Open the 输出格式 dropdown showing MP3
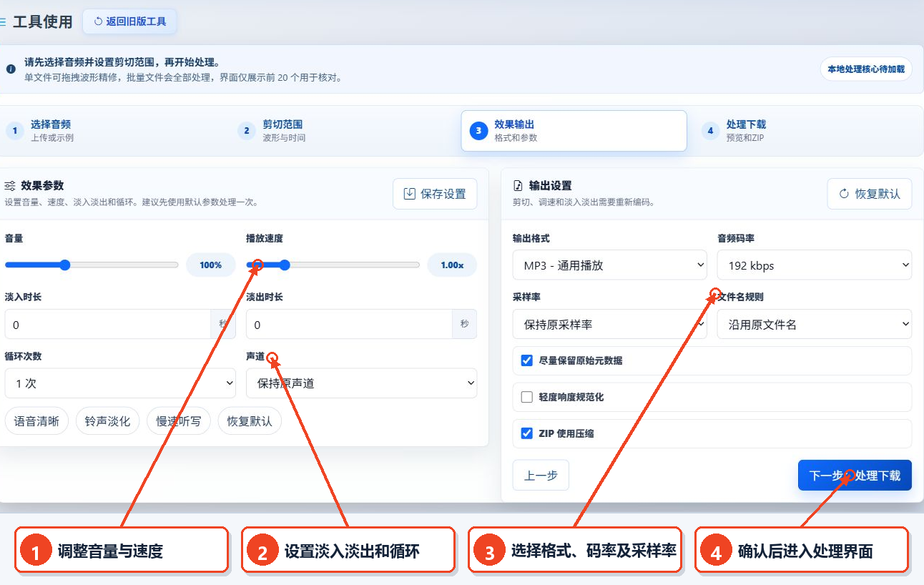Screen dimensions: 924x585 pos(610,265)
